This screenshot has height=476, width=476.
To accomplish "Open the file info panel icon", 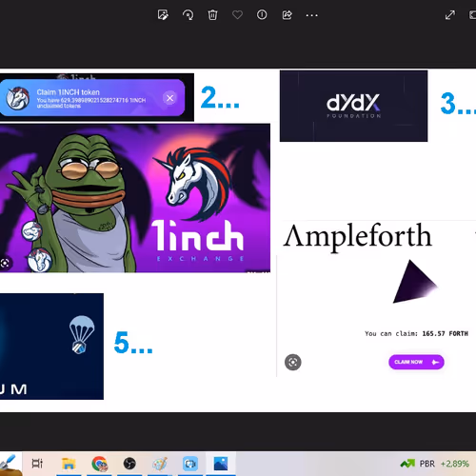I will coord(262,14).
